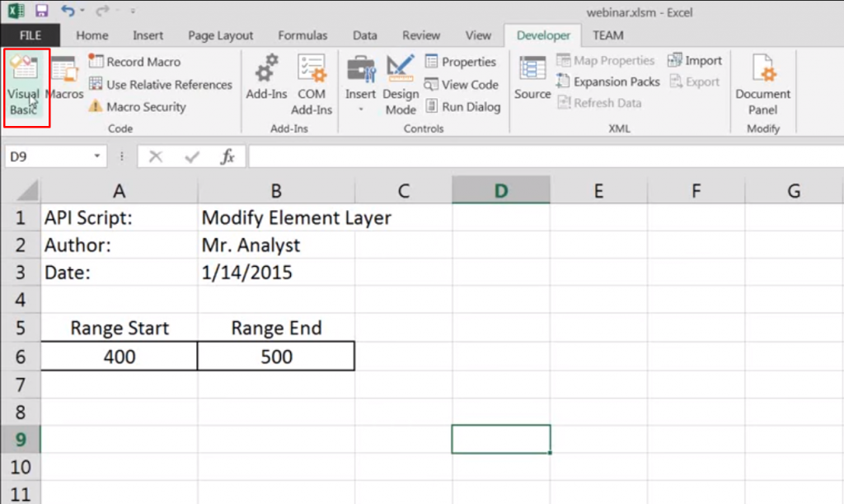This screenshot has width=844, height=504.
Task: Open Macro Security settings
Action: pyautogui.click(x=138, y=106)
